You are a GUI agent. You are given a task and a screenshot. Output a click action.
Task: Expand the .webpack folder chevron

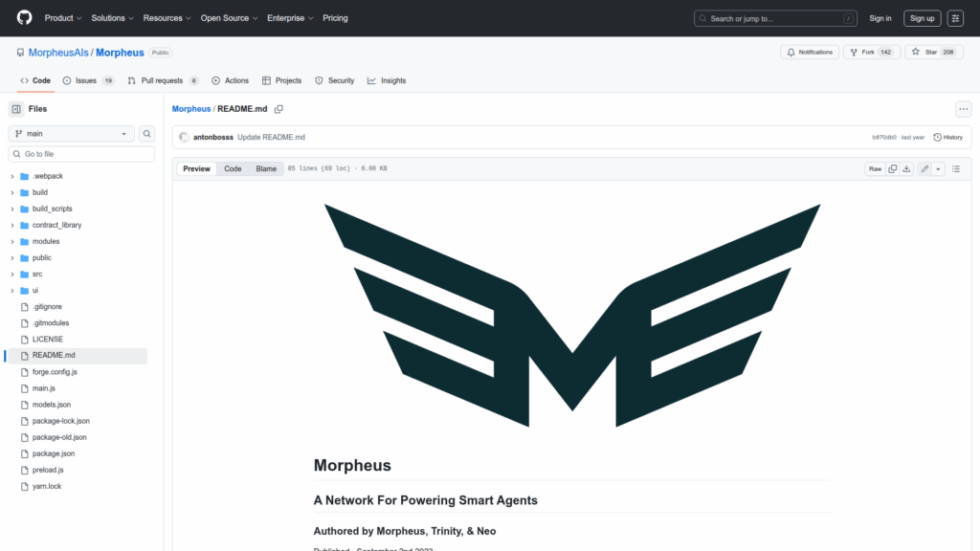click(x=12, y=176)
